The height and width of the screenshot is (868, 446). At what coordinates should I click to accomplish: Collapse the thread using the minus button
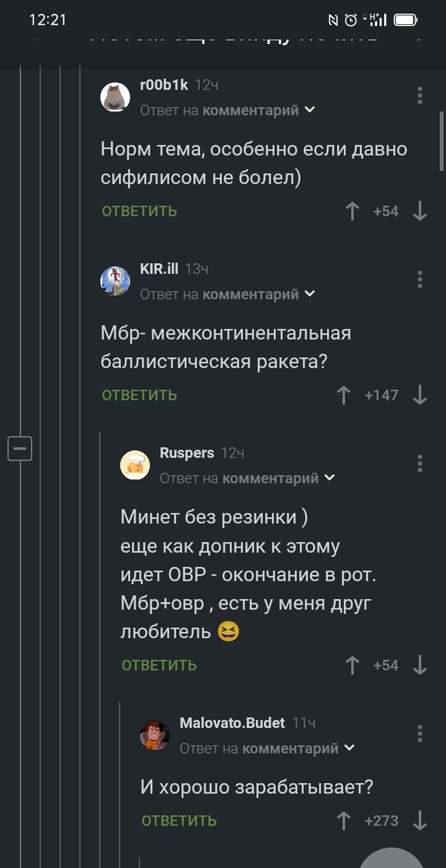20,448
